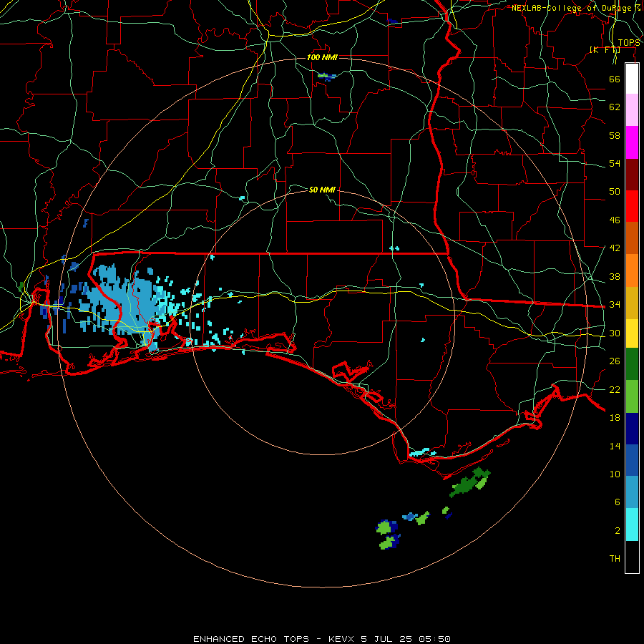Click the bright red 50 kft swatch
This screenshot has width=644, height=644.
632,206
